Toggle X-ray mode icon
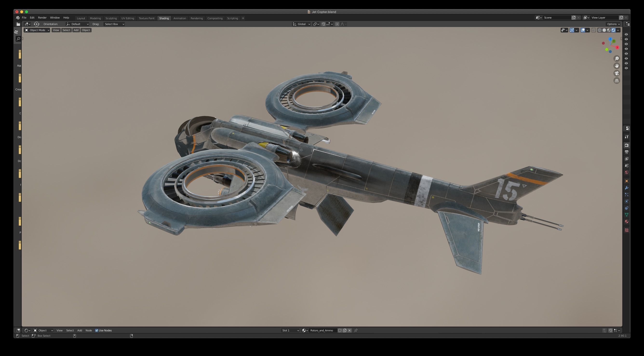644x356 pixels. [x=593, y=30]
